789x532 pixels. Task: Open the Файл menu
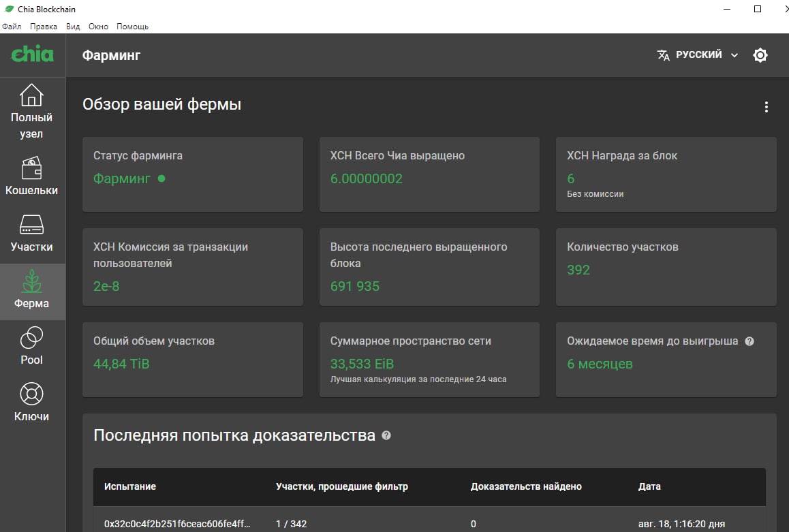12,27
